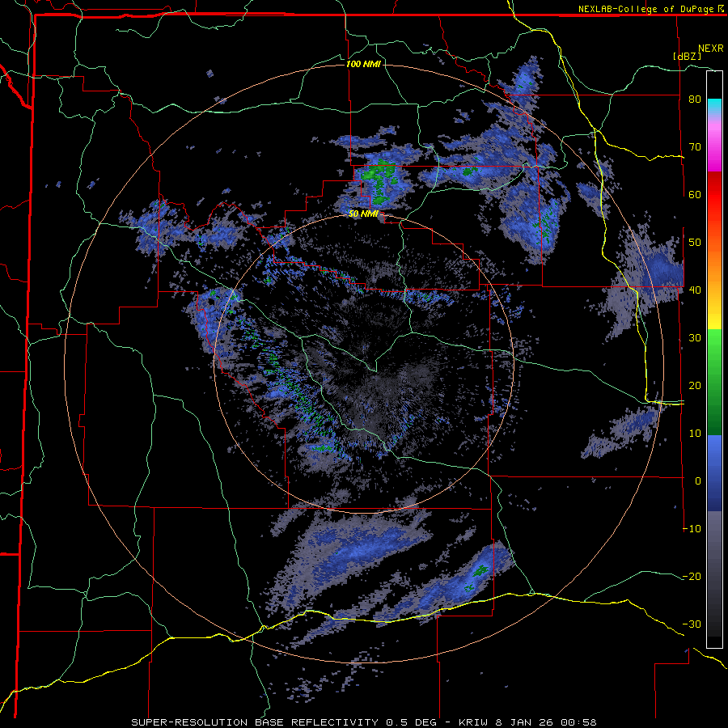The height and width of the screenshot is (728, 728).
Task: Click the green segment of the color bar
Action: tap(714, 382)
